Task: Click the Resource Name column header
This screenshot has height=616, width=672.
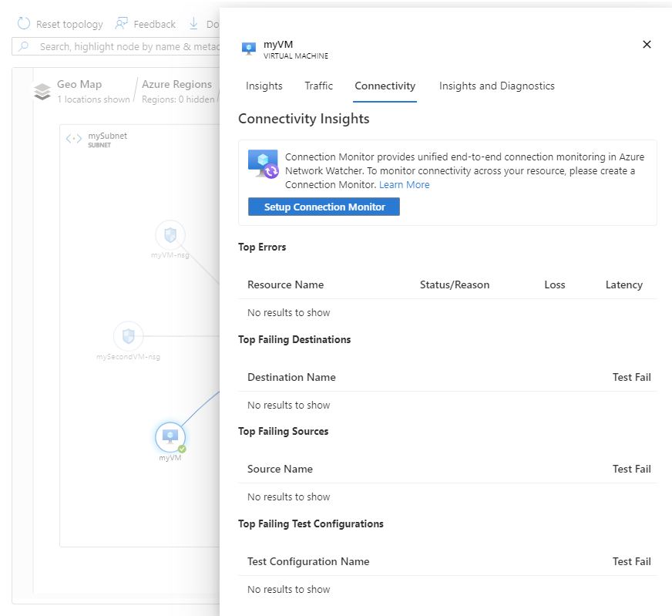Action: coord(285,284)
